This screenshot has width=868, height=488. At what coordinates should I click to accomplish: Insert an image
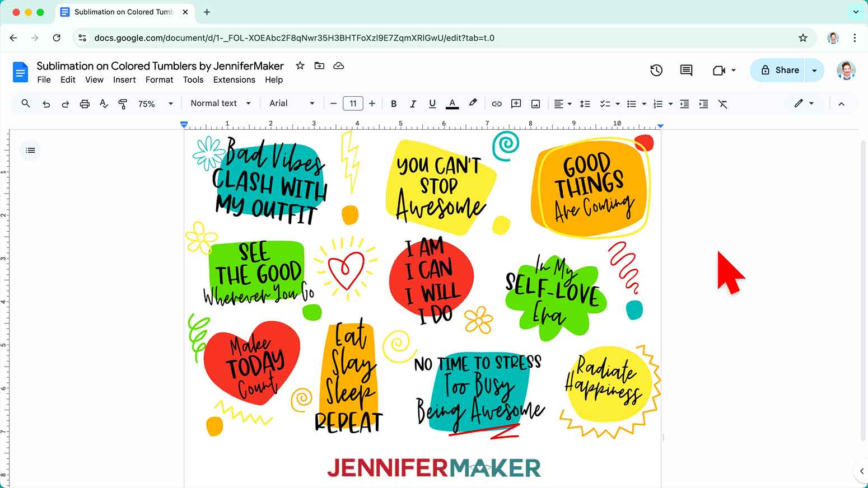click(535, 104)
